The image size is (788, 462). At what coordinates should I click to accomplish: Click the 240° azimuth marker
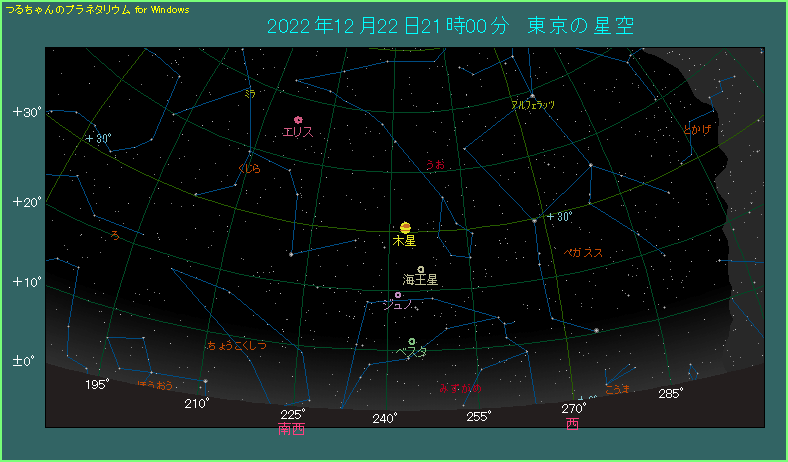coord(385,418)
